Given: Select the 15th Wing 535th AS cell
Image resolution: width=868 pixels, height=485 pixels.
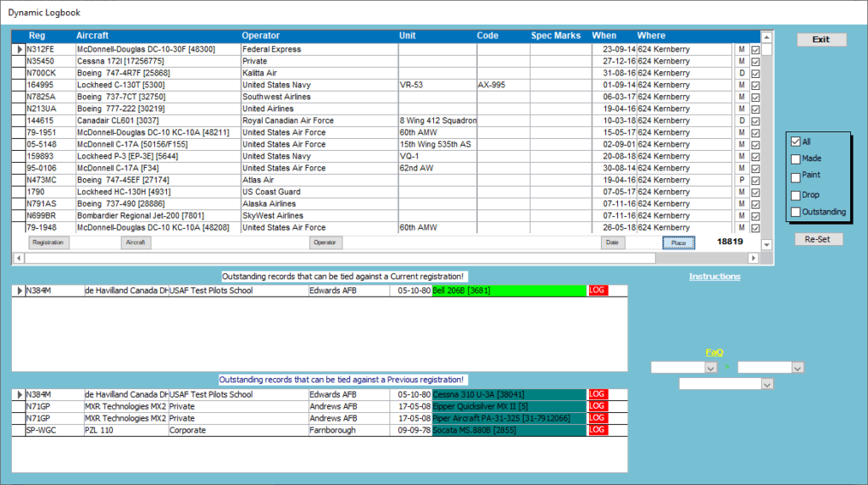Looking at the screenshot, I should point(437,144).
